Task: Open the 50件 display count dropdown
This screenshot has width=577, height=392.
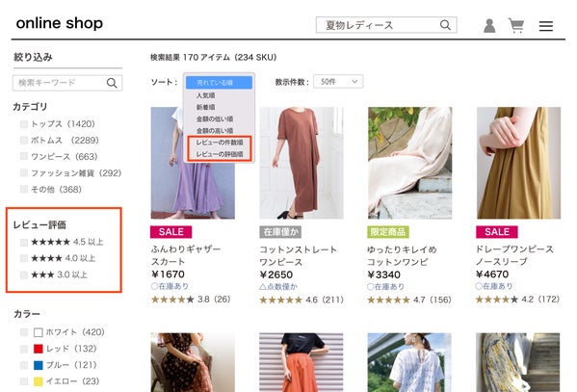Action: [x=338, y=81]
